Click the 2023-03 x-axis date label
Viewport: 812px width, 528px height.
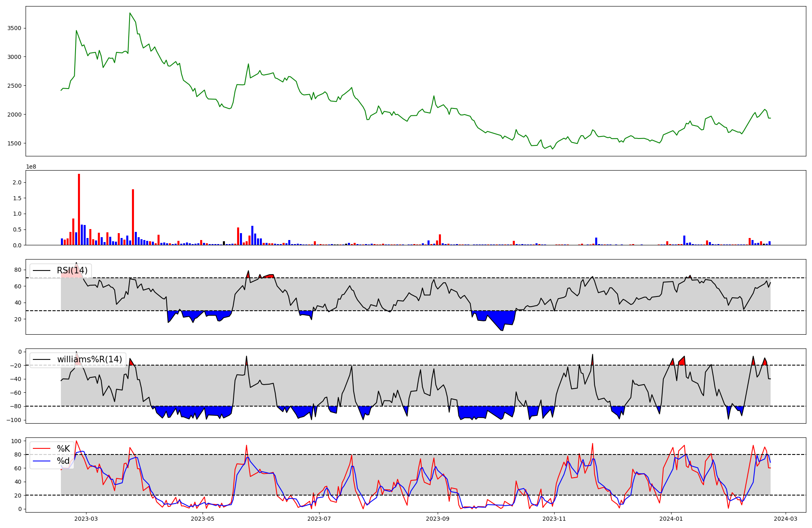coord(86,519)
